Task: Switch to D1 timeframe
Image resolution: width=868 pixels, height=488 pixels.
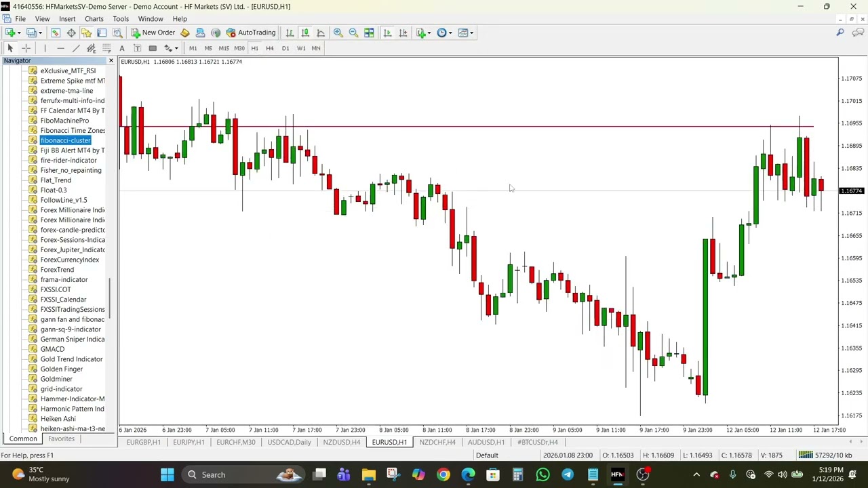Action: click(x=285, y=48)
